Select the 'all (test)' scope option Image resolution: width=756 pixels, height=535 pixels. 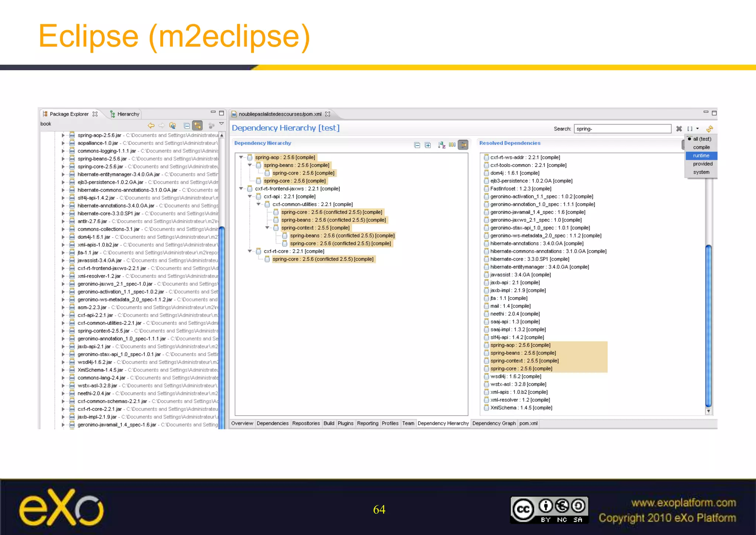pyautogui.click(x=701, y=139)
